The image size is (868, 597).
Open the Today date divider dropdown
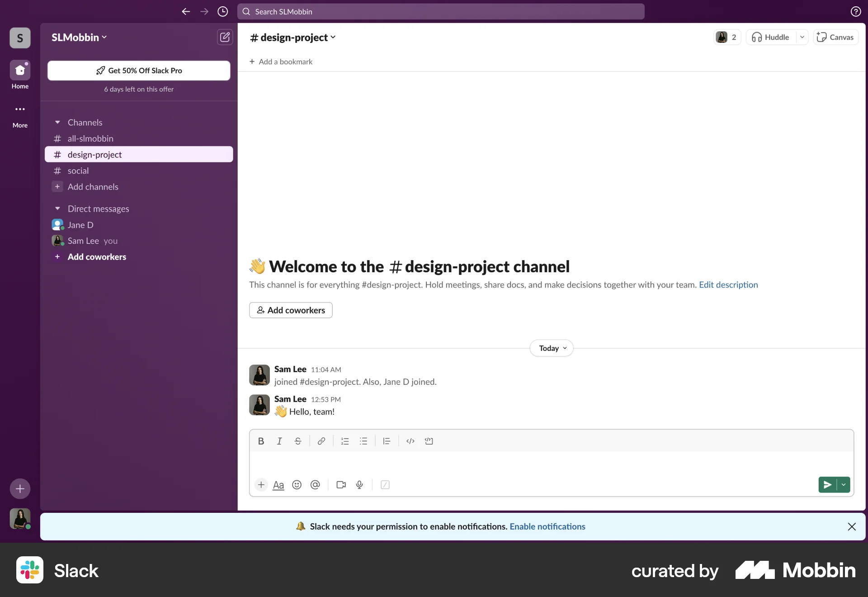point(551,348)
